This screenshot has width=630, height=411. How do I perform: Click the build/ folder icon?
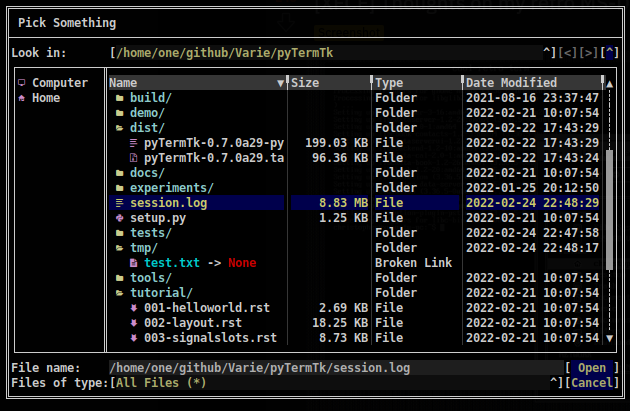[119, 98]
